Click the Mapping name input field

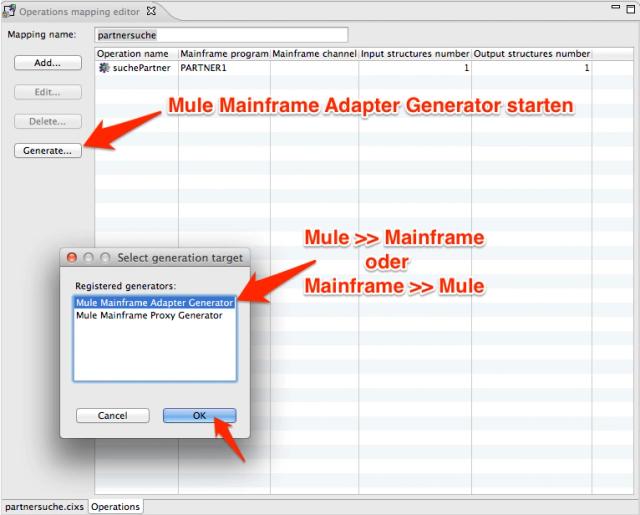(220, 35)
